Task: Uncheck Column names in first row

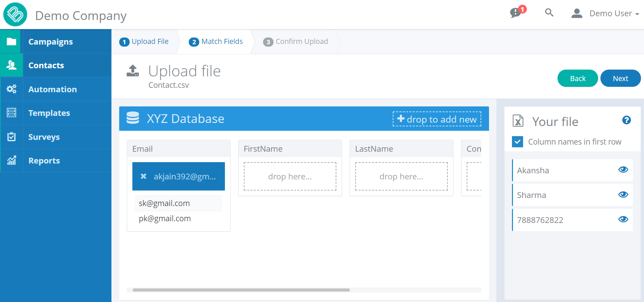Action: [x=517, y=142]
